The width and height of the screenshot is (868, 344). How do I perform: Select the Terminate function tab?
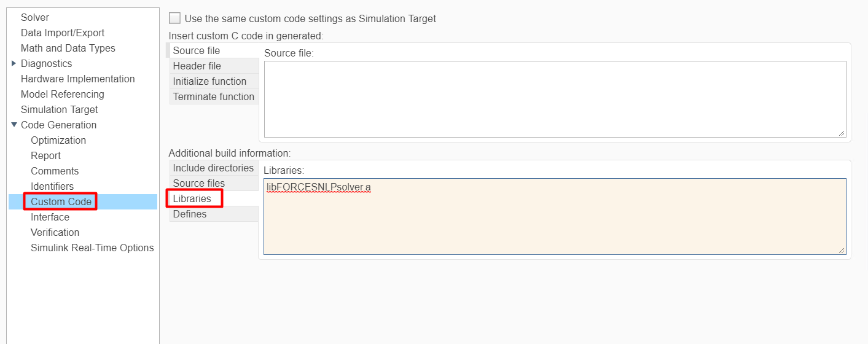tap(213, 96)
